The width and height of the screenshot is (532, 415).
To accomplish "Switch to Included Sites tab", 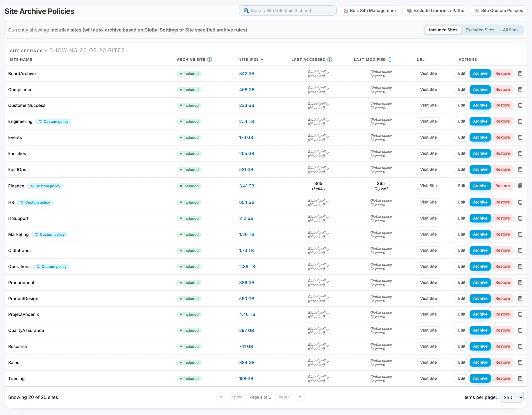I will pyautogui.click(x=443, y=30).
